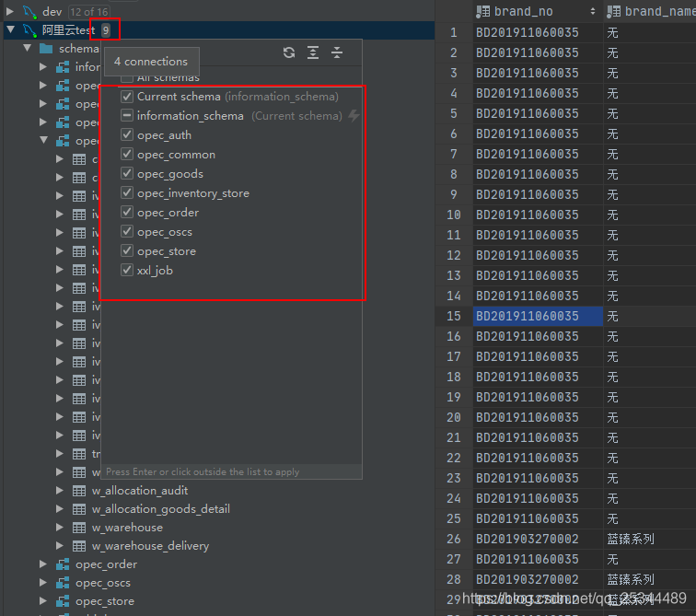
Task: Uncheck the opec_common checkbox
Action: pyautogui.click(x=127, y=155)
